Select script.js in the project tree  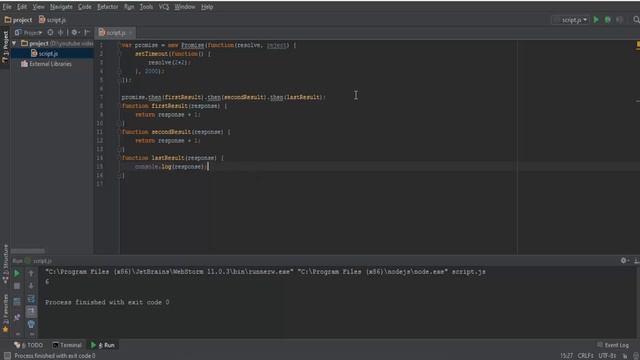(48, 53)
